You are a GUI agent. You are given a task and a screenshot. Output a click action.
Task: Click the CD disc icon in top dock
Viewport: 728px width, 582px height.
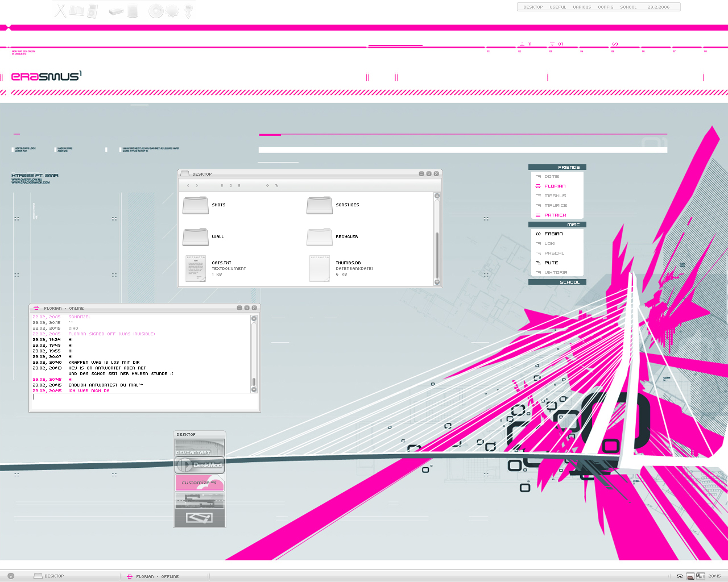(x=155, y=11)
